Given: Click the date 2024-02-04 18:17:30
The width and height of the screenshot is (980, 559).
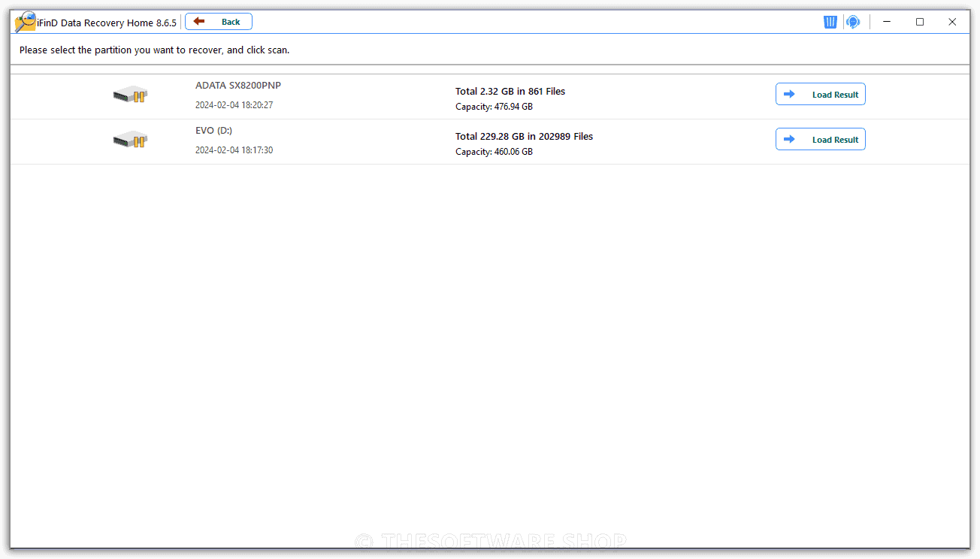Looking at the screenshot, I should point(234,150).
